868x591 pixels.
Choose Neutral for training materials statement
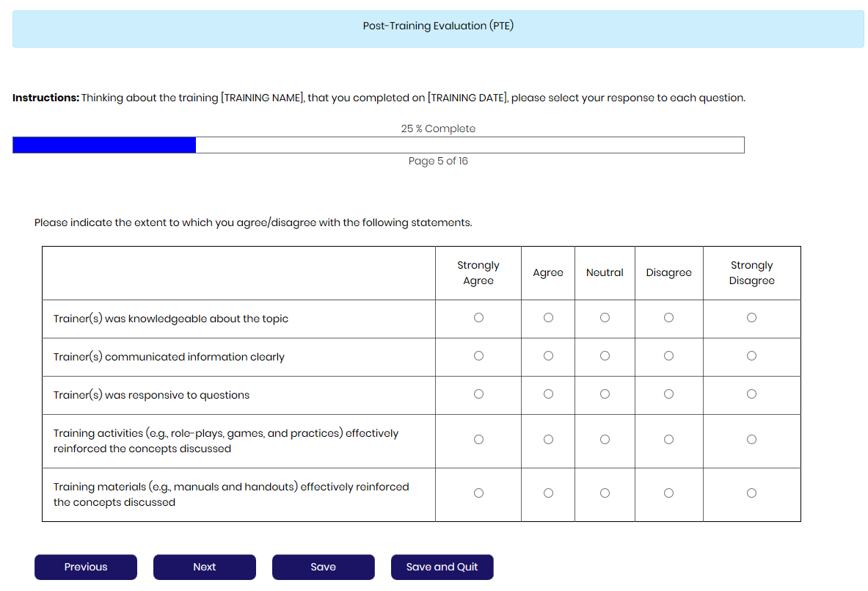coord(605,493)
